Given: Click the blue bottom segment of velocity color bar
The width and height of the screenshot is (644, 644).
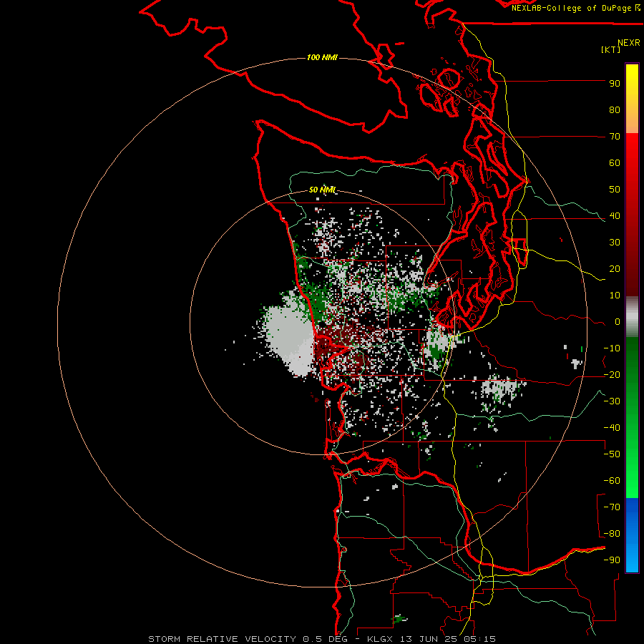Looking at the screenshot, I should coord(632,535).
